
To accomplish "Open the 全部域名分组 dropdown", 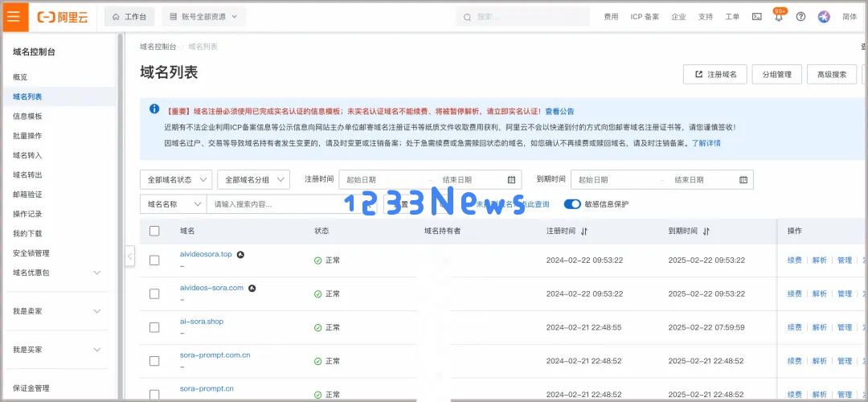I will point(253,179).
